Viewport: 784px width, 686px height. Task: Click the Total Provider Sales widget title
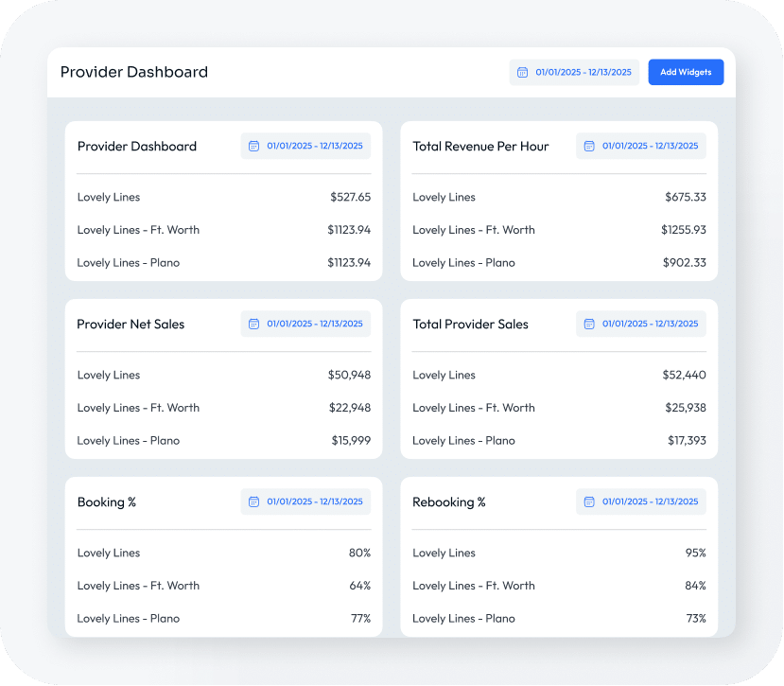(x=470, y=324)
